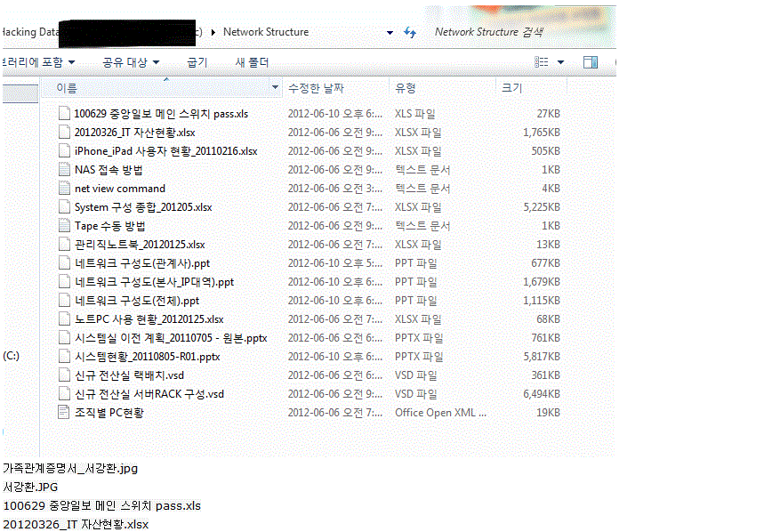This screenshot has height=532, width=772.
Task: Expand the breadcrumb arrow before Network Structure
Action: [213, 32]
